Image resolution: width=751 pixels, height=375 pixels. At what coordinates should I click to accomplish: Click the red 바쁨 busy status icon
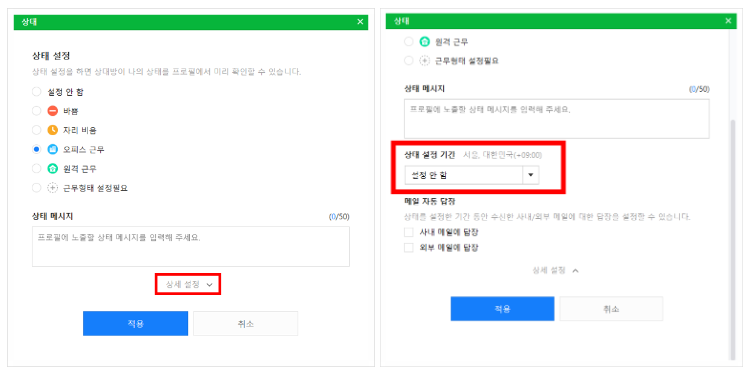coord(53,111)
